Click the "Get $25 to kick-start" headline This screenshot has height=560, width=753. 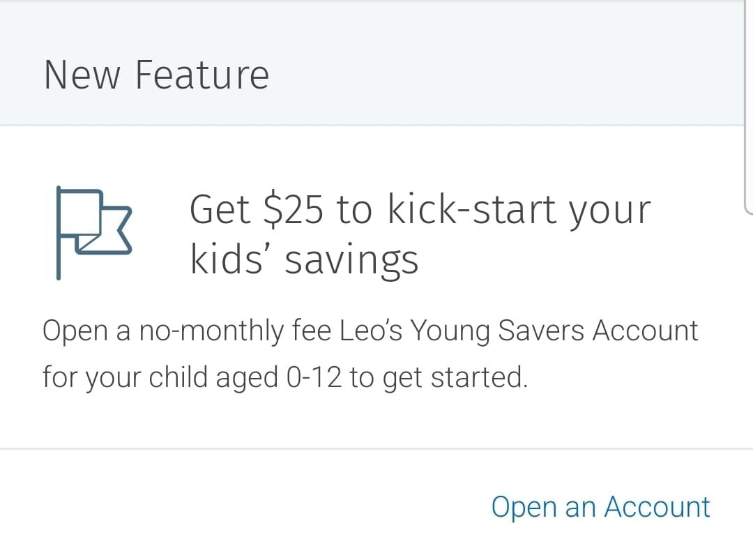click(420, 209)
